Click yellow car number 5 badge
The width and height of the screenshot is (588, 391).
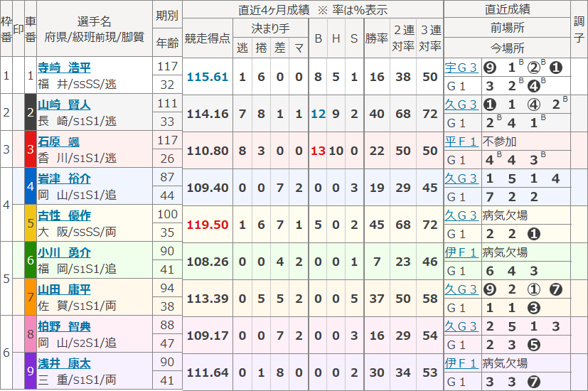coord(31,223)
